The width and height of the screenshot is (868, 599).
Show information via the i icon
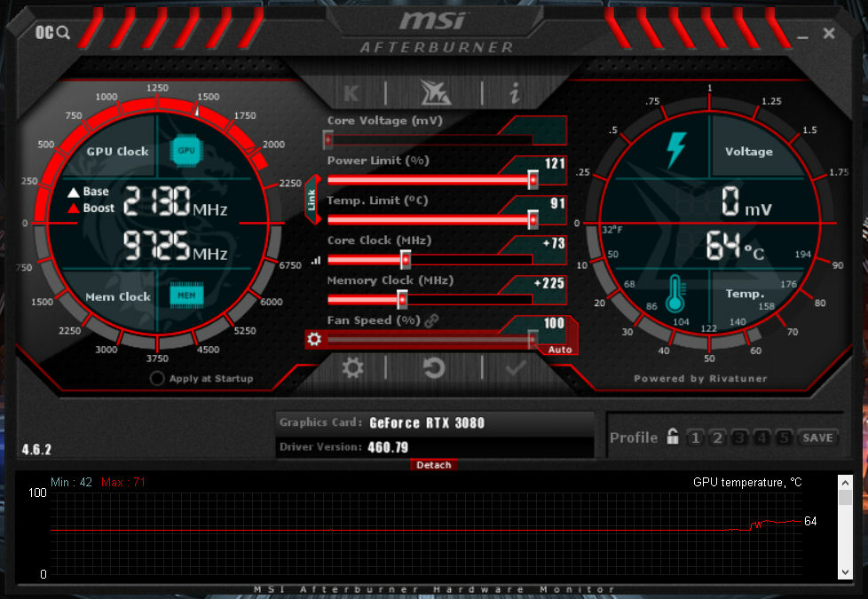515,93
